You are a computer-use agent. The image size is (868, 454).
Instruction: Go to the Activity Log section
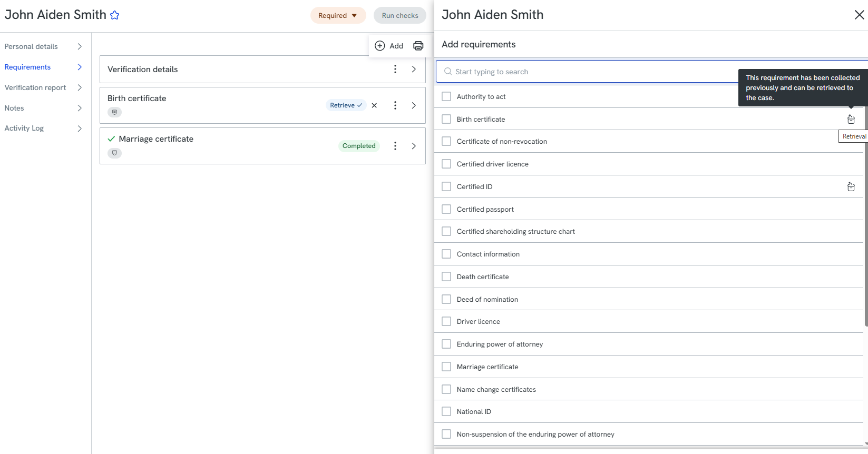(x=43, y=128)
